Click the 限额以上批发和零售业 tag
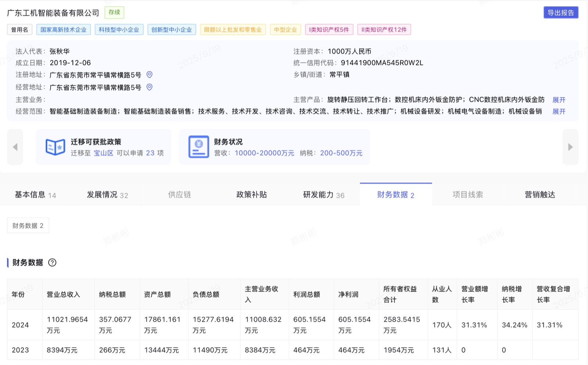 click(233, 30)
